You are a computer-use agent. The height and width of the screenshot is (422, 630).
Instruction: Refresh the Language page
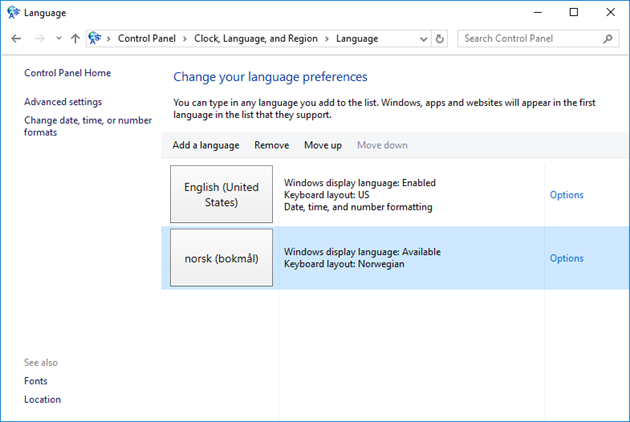[x=440, y=39]
